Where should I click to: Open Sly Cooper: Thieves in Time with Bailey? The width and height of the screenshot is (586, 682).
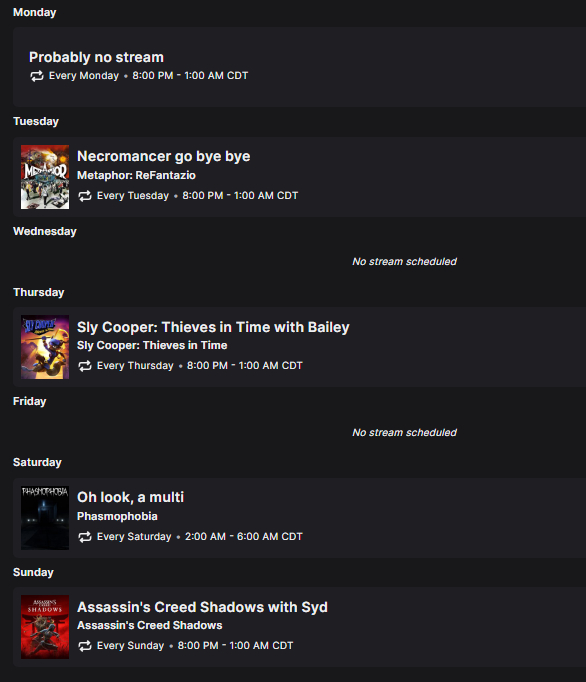(x=213, y=327)
